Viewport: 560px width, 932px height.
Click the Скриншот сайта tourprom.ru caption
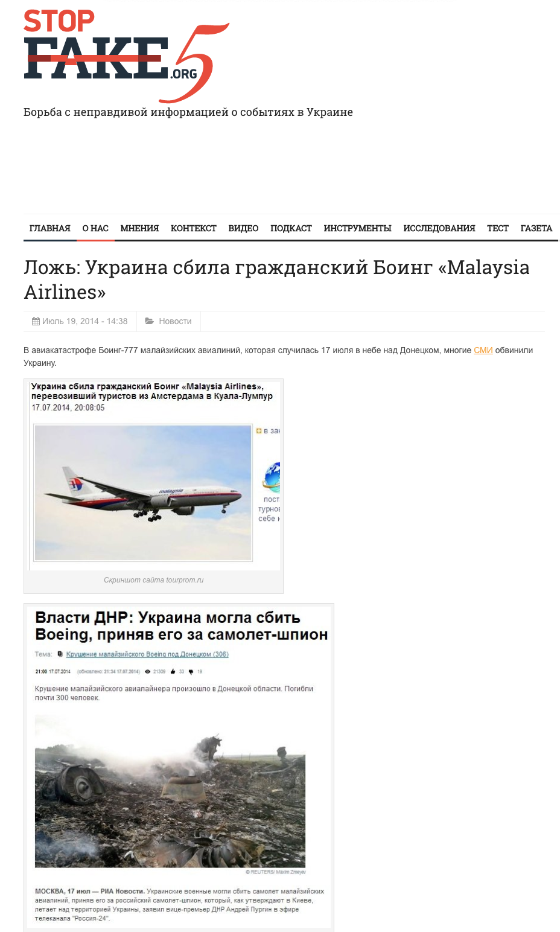pos(154,580)
